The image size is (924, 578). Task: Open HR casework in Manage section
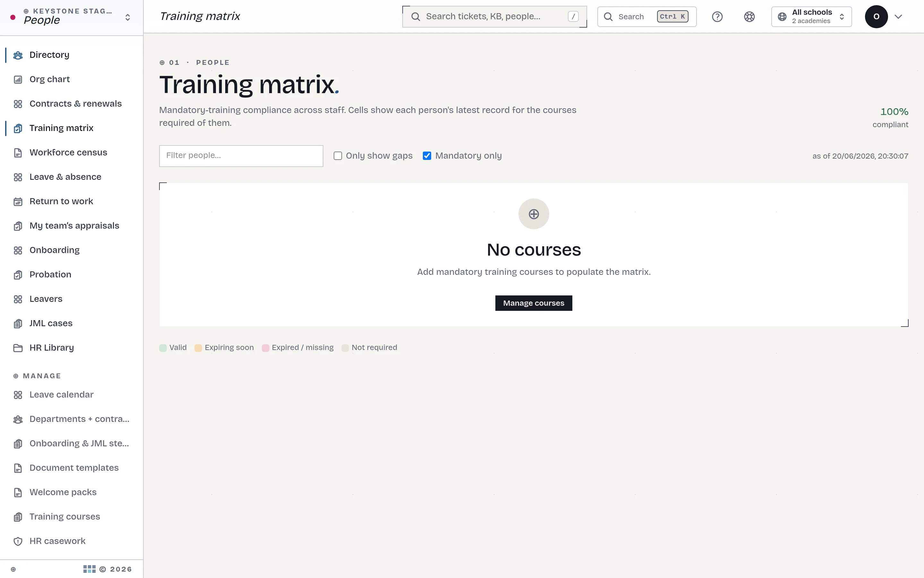(x=57, y=542)
